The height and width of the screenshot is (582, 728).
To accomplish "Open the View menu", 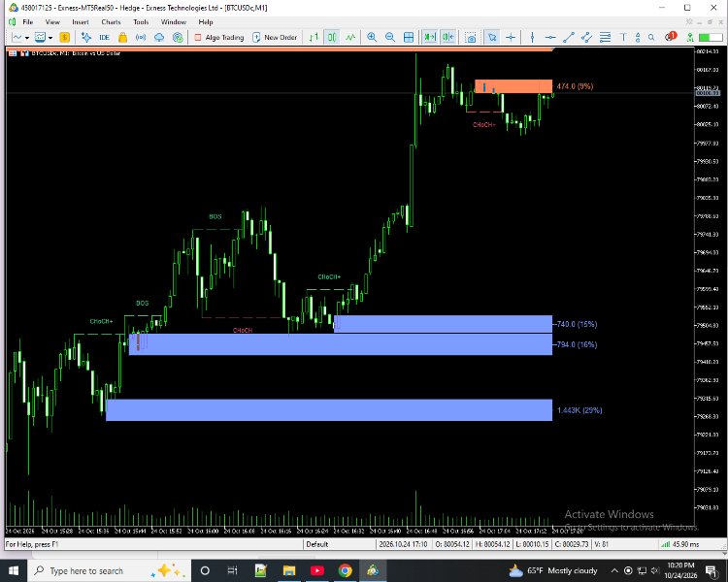I will pos(52,21).
